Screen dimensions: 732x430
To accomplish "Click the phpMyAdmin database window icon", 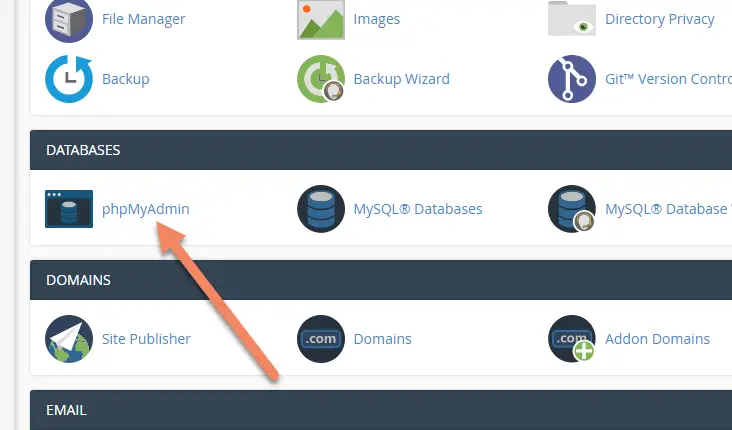I will pyautogui.click(x=69, y=209).
